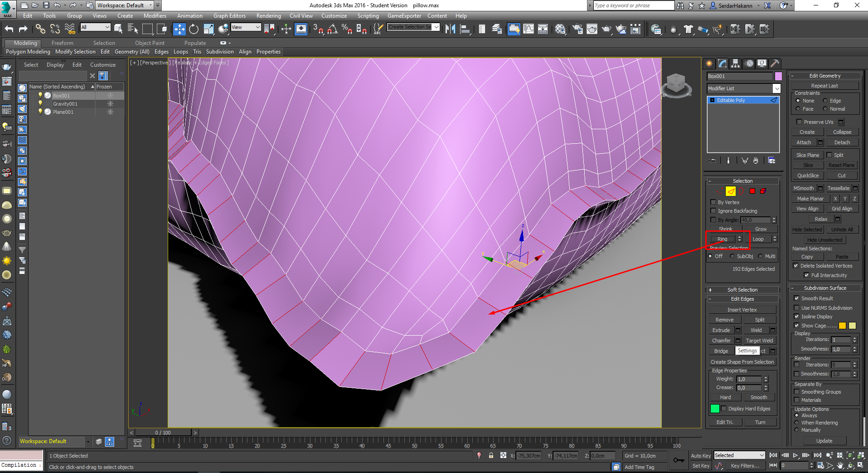
Task: Enable the Ignore Backfacing checkbox
Action: (x=713, y=211)
